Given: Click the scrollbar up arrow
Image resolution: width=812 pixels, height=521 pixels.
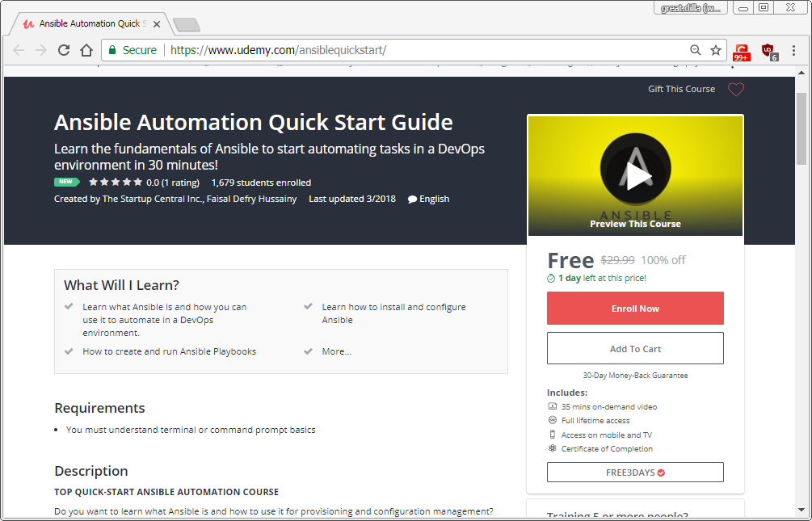Looking at the screenshot, I should pyautogui.click(x=801, y=71).
